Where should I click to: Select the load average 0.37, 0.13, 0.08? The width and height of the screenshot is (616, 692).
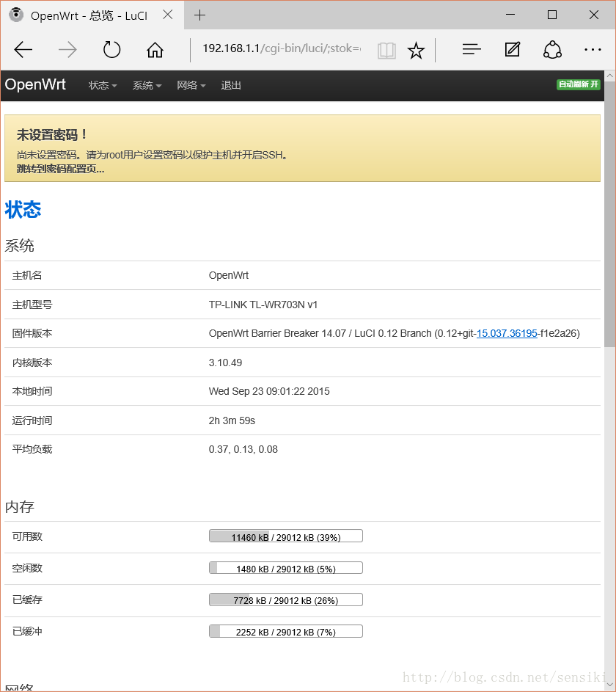point(243,449)
